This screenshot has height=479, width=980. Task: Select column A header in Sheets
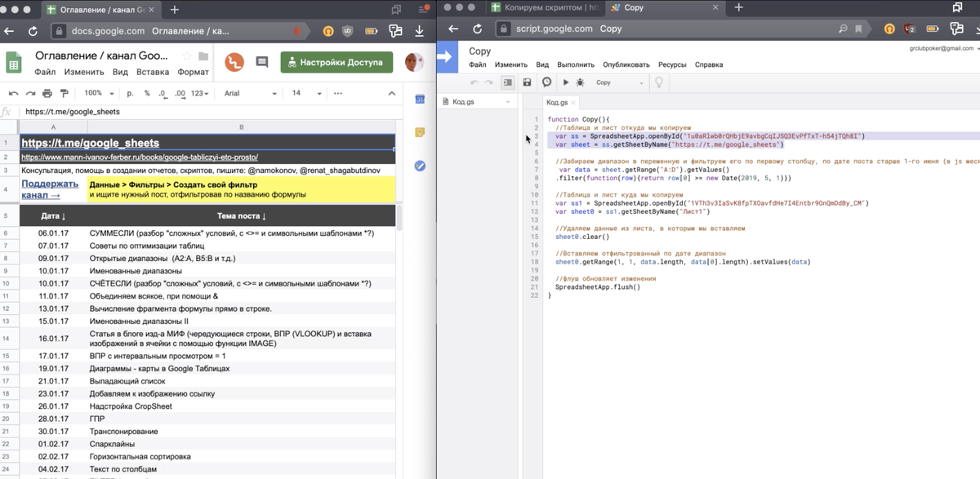coord(52,127)
